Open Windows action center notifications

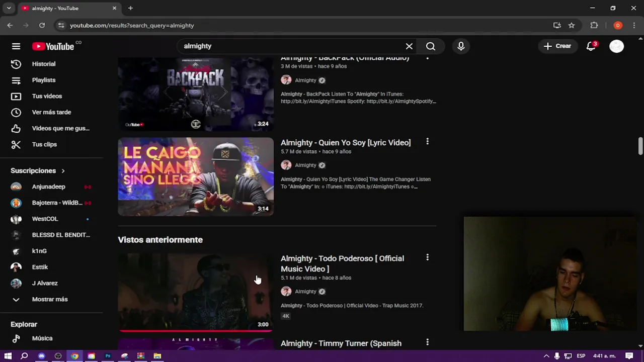[x=629, y=356]
